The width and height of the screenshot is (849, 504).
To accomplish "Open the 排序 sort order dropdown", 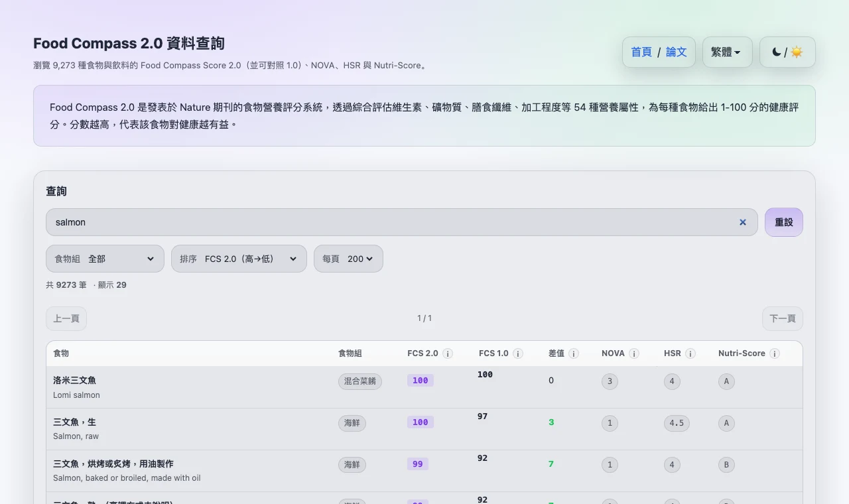I will pos(239,259).
